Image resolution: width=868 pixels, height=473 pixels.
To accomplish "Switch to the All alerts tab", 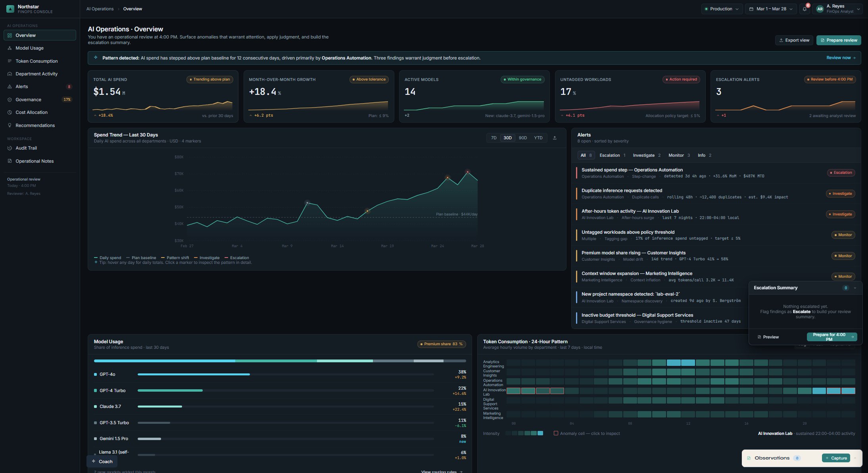I will tap(586, 155).
